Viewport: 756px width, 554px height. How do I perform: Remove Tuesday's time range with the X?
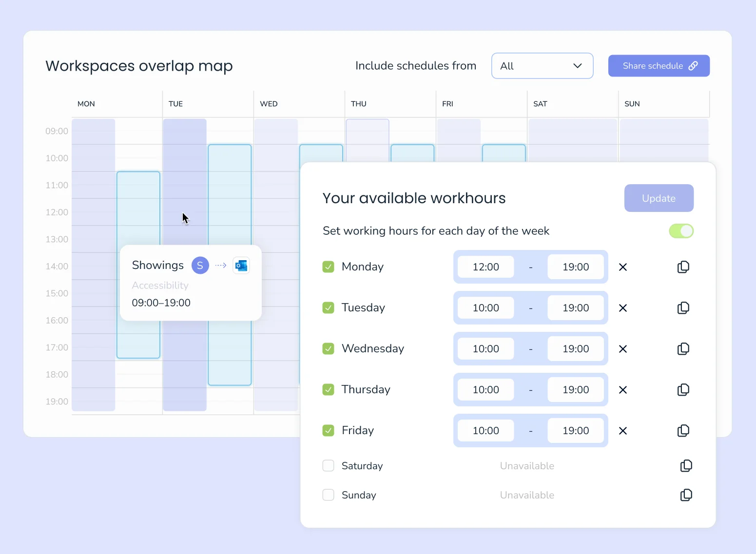tap(623, 308)
